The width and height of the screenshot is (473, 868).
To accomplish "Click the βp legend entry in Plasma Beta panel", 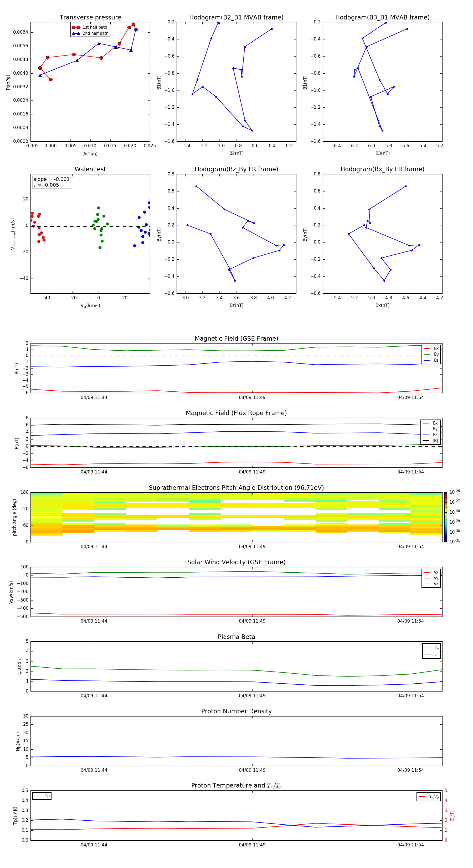I will click(431, 647).
